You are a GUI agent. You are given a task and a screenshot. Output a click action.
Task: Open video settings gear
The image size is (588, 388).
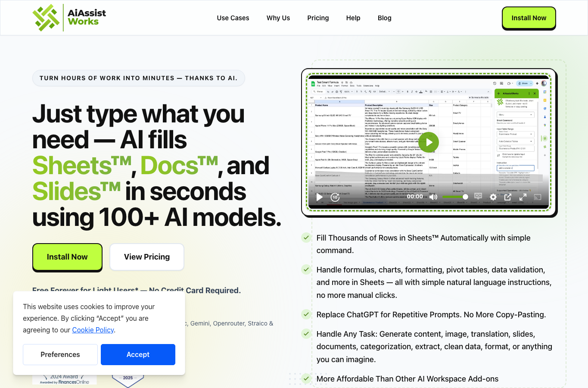493,197
